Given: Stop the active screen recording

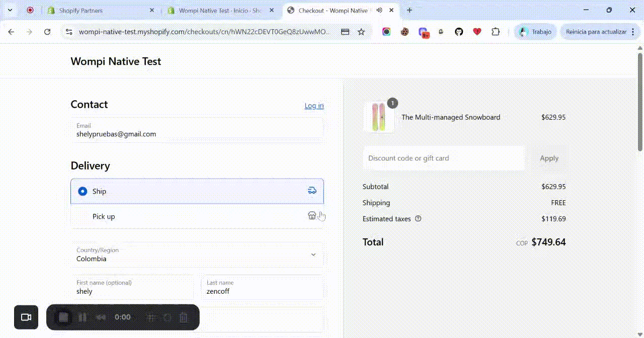Looking at the screenshot, I should (x=62, y=317).
